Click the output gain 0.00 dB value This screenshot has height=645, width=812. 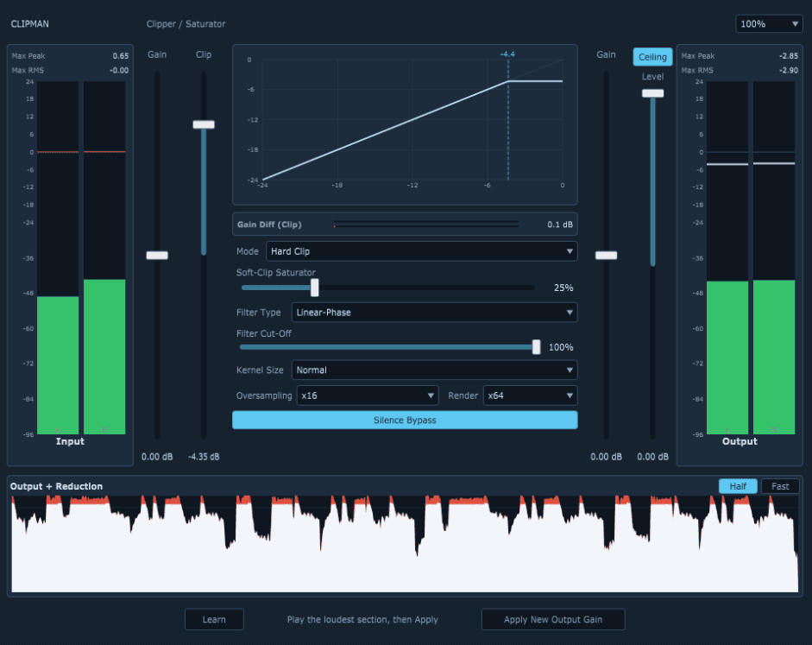click(x=606, y=457)
